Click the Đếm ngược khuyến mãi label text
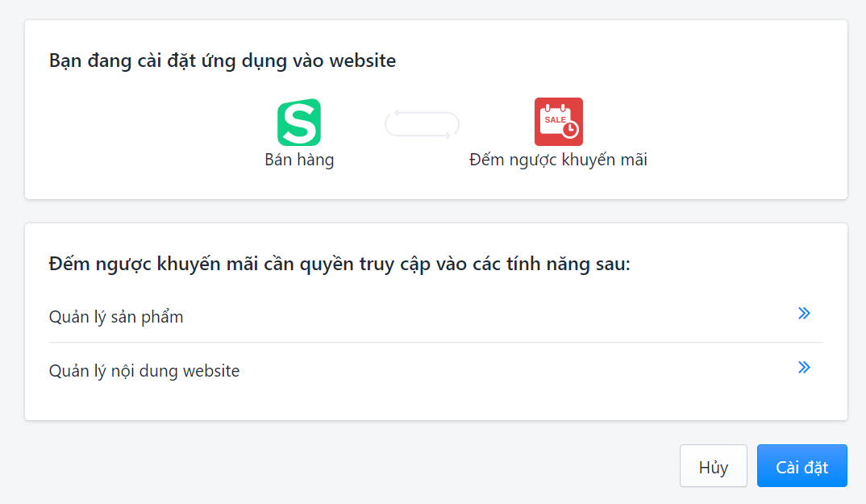The width and height of the screenshot is (866, 504). pos(559,160)
